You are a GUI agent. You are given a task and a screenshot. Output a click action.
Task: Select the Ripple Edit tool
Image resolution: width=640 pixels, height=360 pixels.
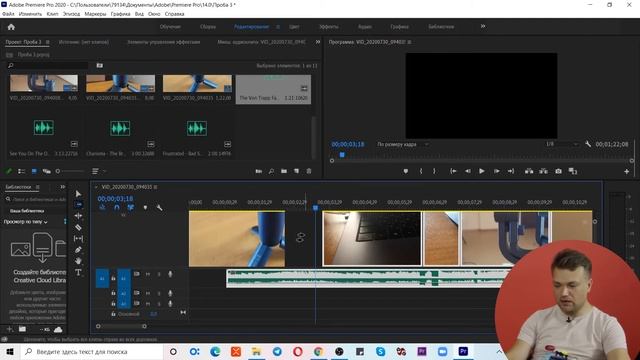pos(78,216)
